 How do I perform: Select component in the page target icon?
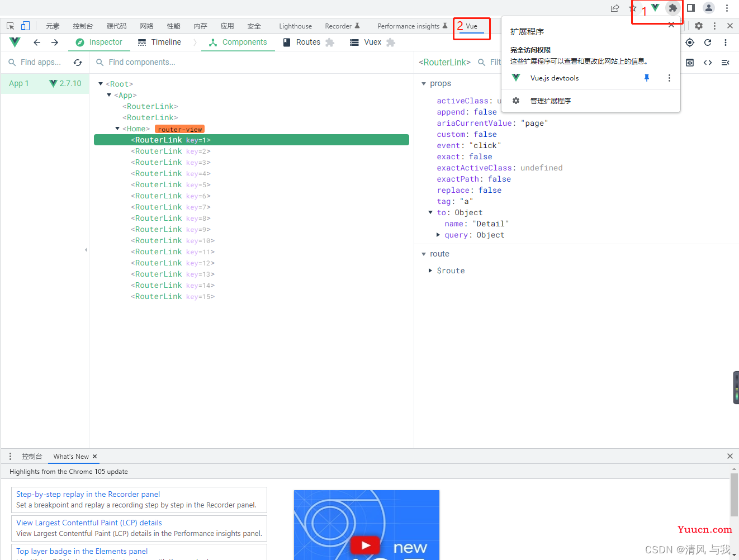pyautogui.click(x=690, y=42)
